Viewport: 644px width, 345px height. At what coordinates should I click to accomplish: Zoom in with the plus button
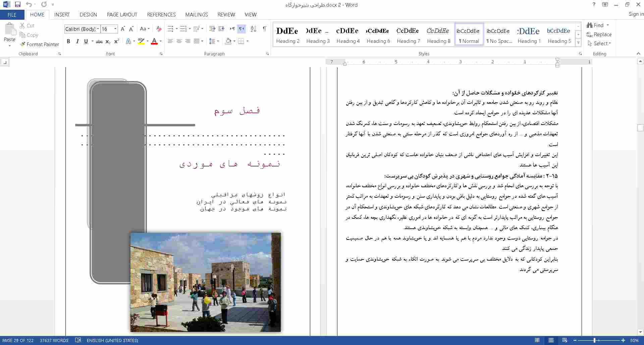pos(623,340)
